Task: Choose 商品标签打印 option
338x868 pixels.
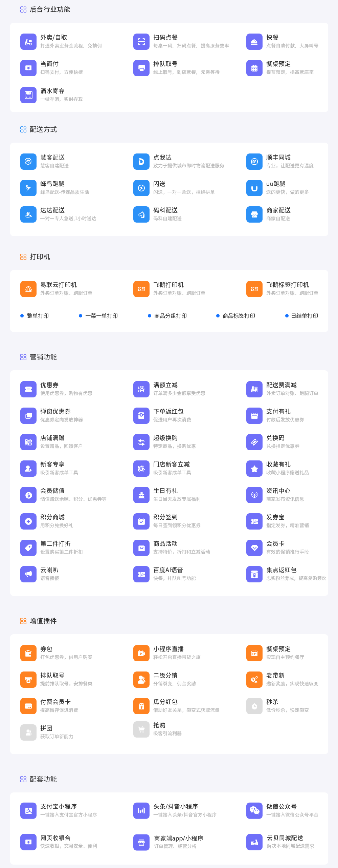Action: (235, 316)
